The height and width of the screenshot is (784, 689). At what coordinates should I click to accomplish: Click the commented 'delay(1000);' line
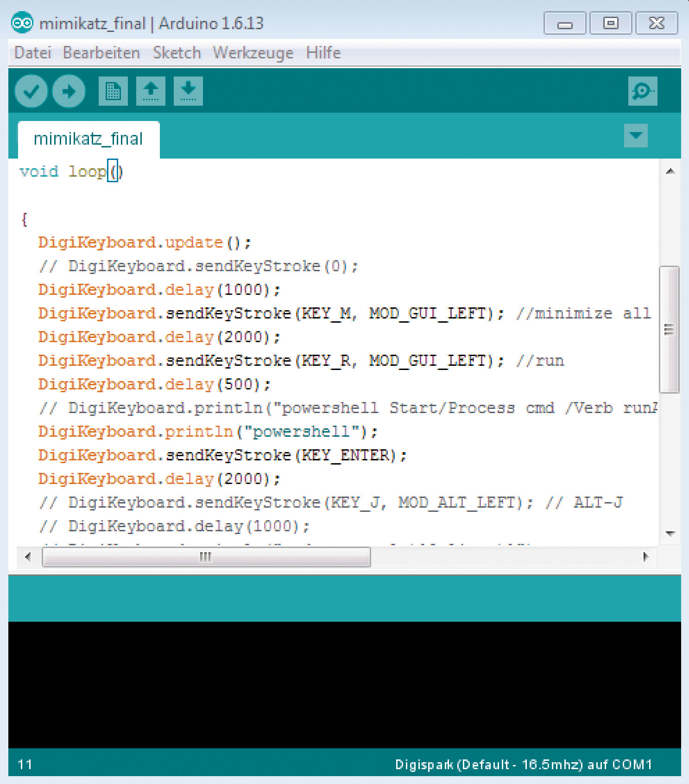pos(174,526)
